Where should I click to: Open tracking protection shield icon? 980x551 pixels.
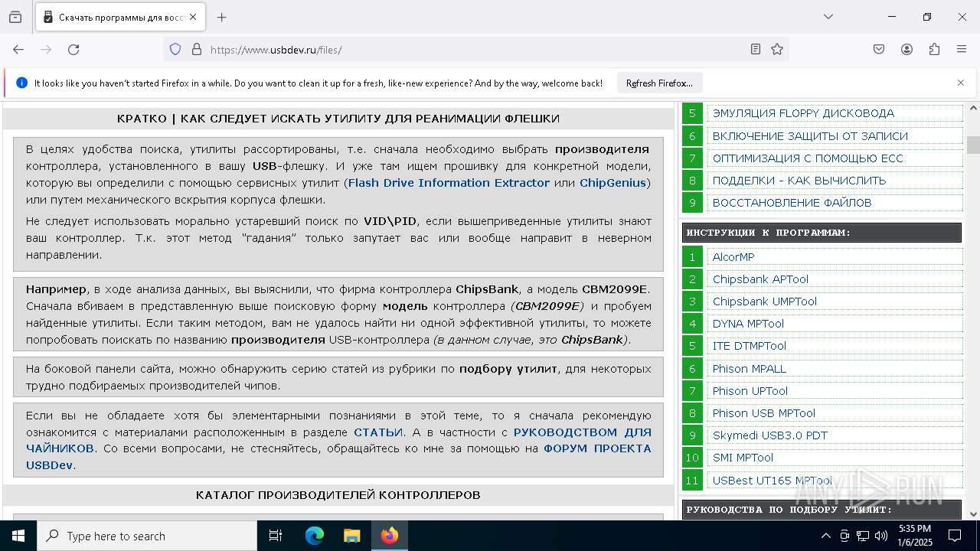pos(175,49)
